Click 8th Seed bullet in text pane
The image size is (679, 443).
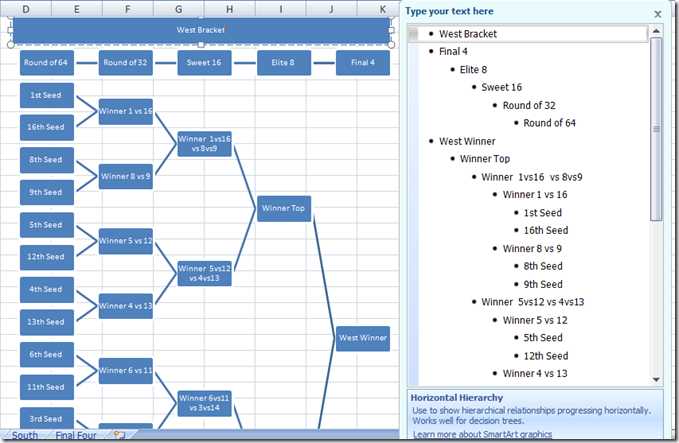543,266
